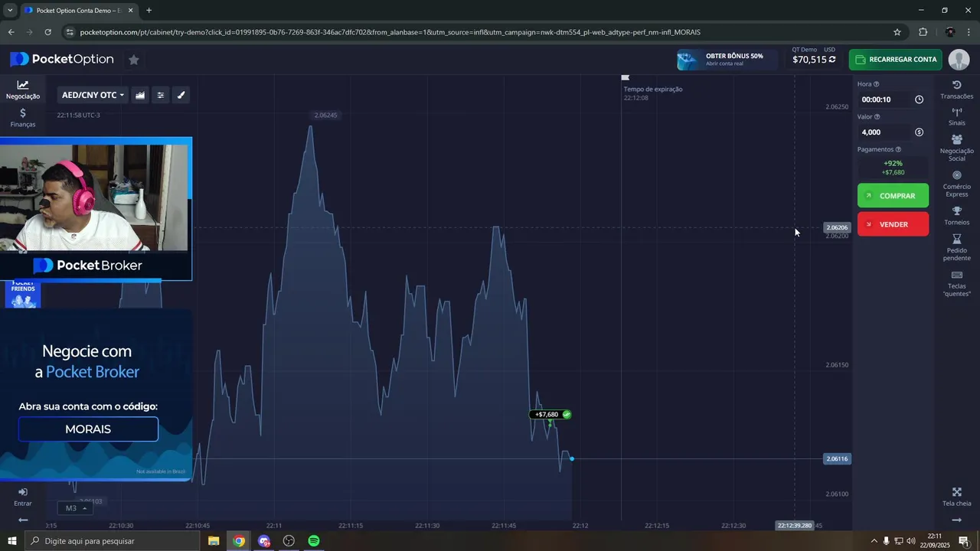Open a new browser tab
980x551 pixels.
click(149, 11)
